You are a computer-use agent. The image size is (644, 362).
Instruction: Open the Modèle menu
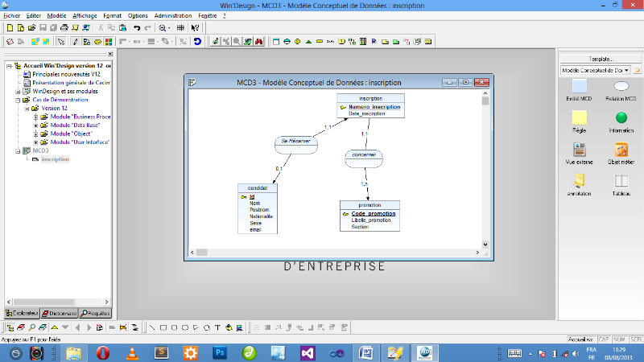[x=57, y=15]
